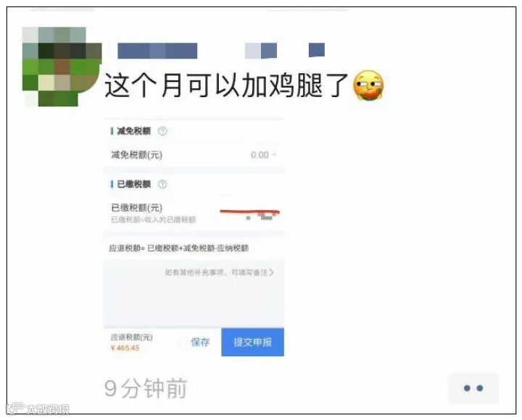Click inside the grey remark text area

click(194, 293)
